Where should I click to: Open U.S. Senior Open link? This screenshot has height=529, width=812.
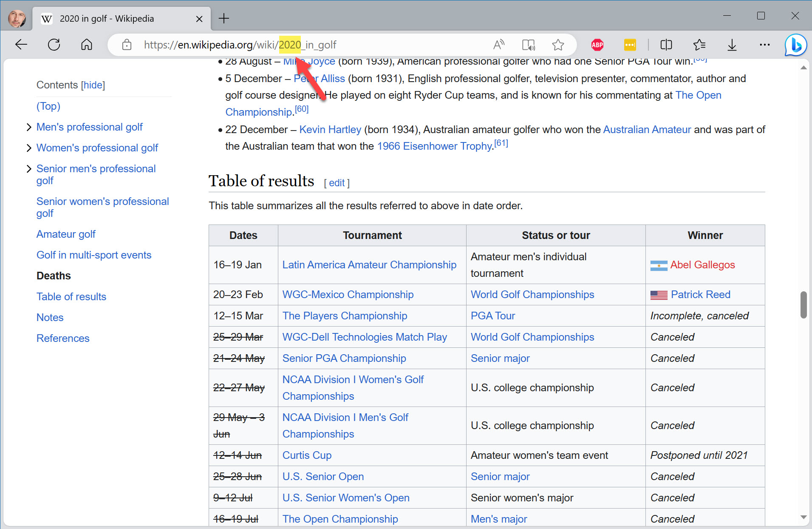[x=323, y=477]
